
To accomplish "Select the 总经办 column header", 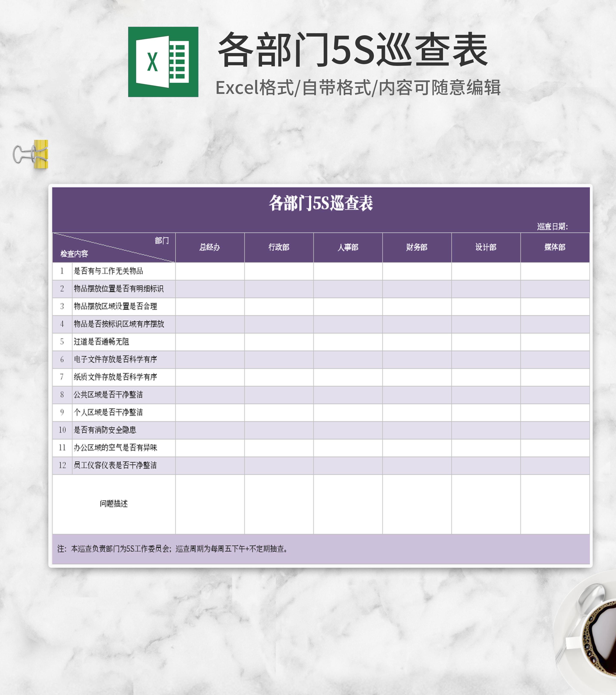I will pyautogui.click(x=210, y=247).
